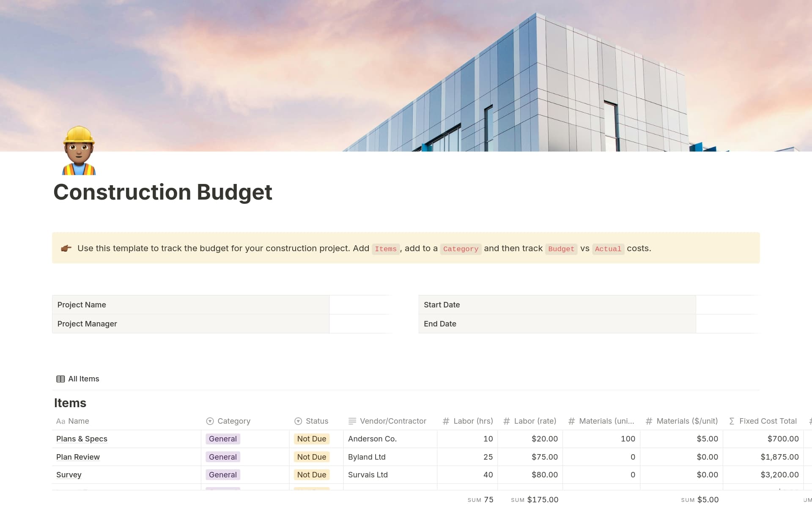Click the $20.00 labor rate cell

(530, 439)
